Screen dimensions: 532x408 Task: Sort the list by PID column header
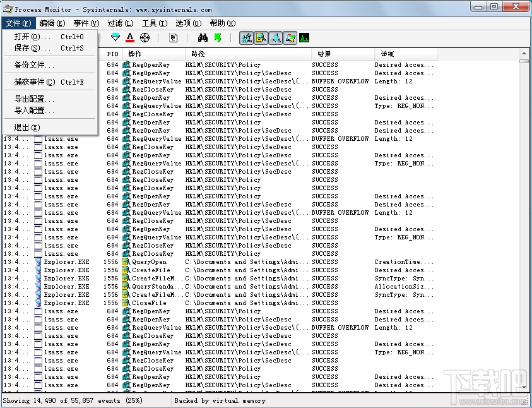(112, 54)
